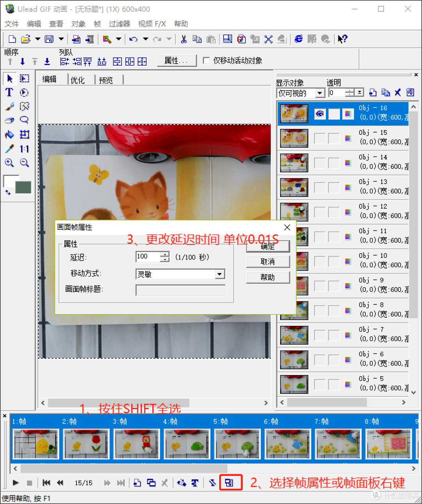
Task: Click the 确定 button in frame properties dialog
Action: [x=268, y=247]
